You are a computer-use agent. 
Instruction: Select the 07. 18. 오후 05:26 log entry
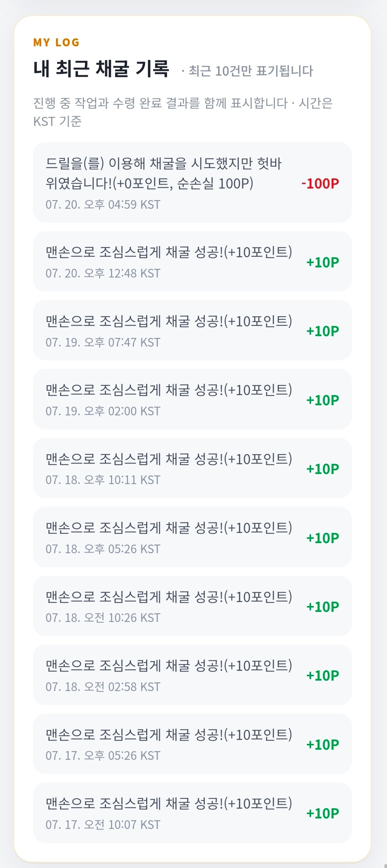click(x=192, y=537)
